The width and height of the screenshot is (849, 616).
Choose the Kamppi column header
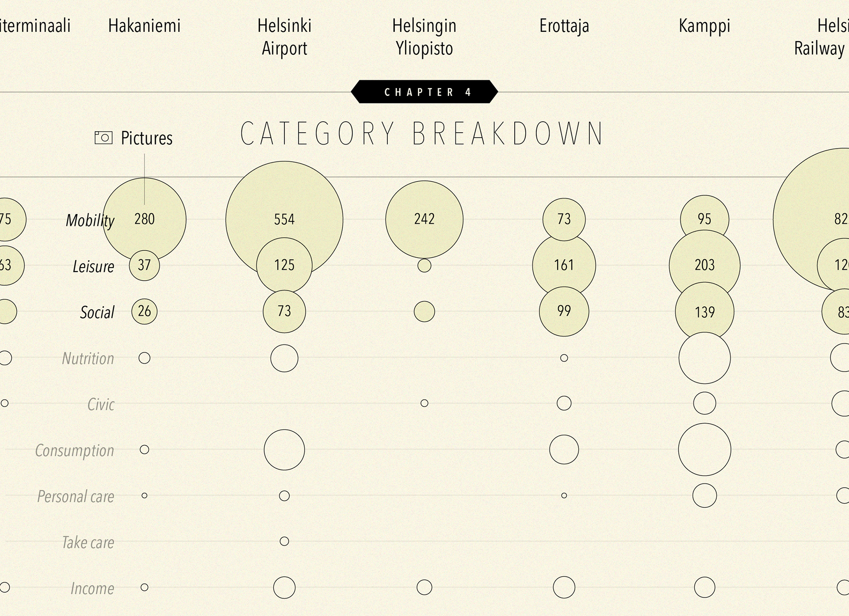[x=704, y=26]
